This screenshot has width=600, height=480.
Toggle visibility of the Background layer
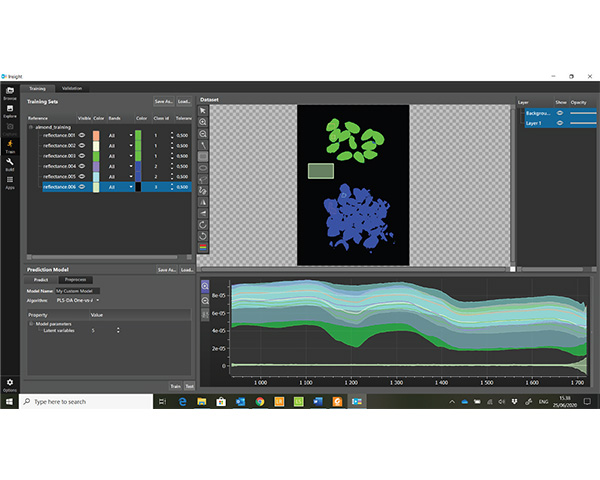559,113
